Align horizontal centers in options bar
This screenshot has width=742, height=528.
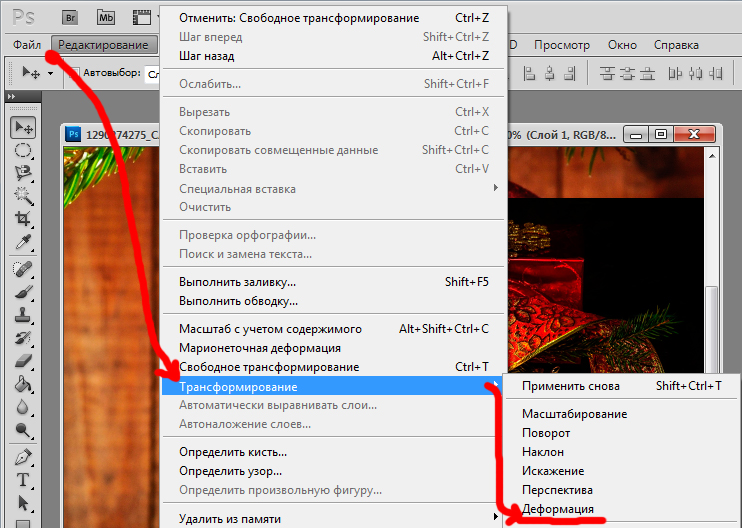pyautogui.click(x=550, y=73)
